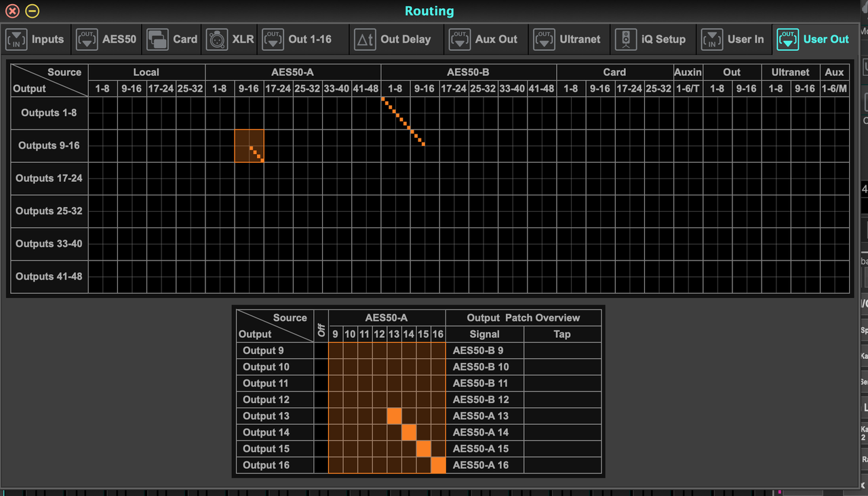
Task: Click the Outputs 41-48 row label
Action: [49, 276]
